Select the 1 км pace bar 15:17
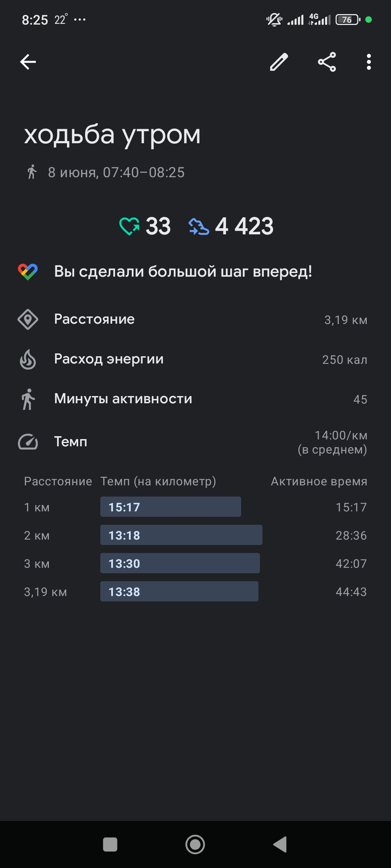The image size is (391, 868). (x=171, y=507)
